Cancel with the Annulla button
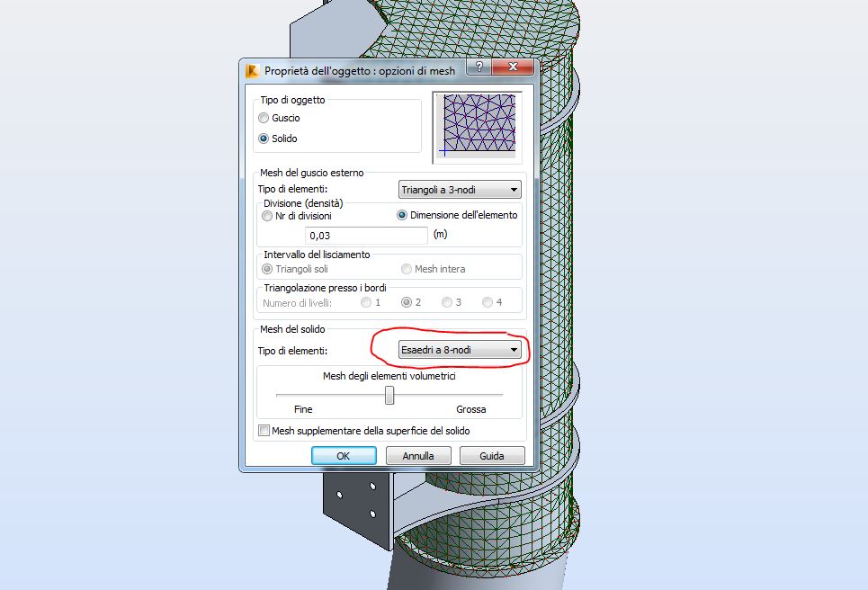 [418, 456]
